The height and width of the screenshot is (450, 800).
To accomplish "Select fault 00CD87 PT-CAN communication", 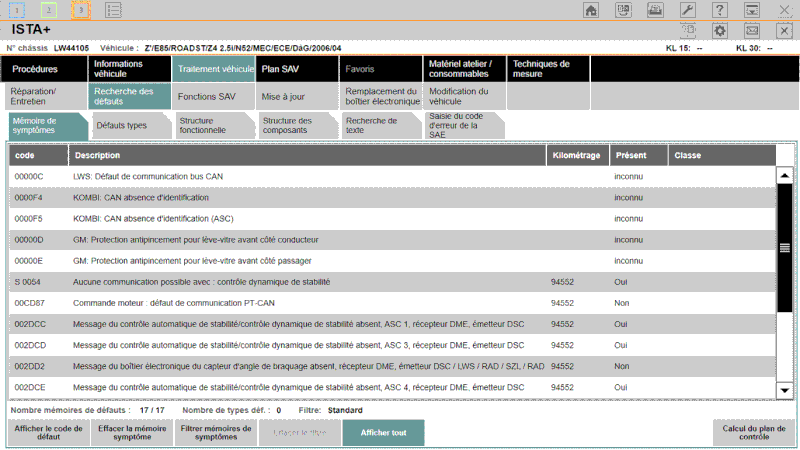I will click(x=392, y=303).
